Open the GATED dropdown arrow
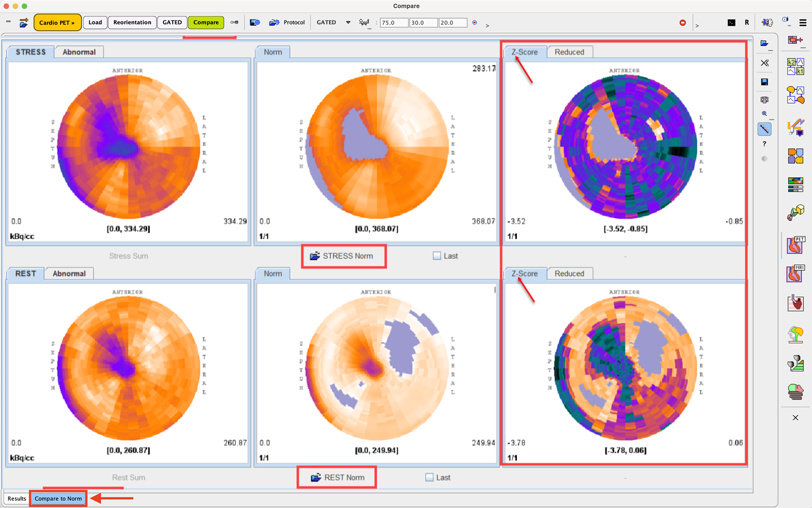The height and width of the screenshot is (508, 812). coord(348,23)
